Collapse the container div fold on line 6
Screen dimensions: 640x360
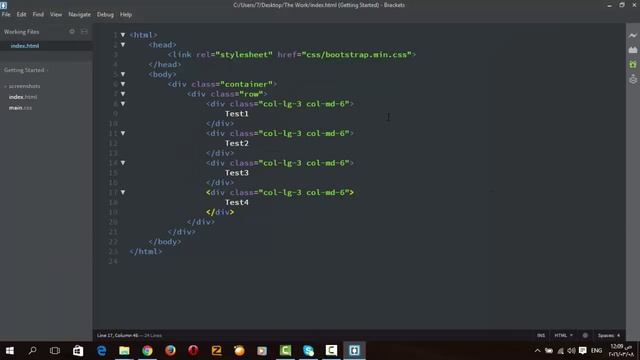click(x=123, y=84)
